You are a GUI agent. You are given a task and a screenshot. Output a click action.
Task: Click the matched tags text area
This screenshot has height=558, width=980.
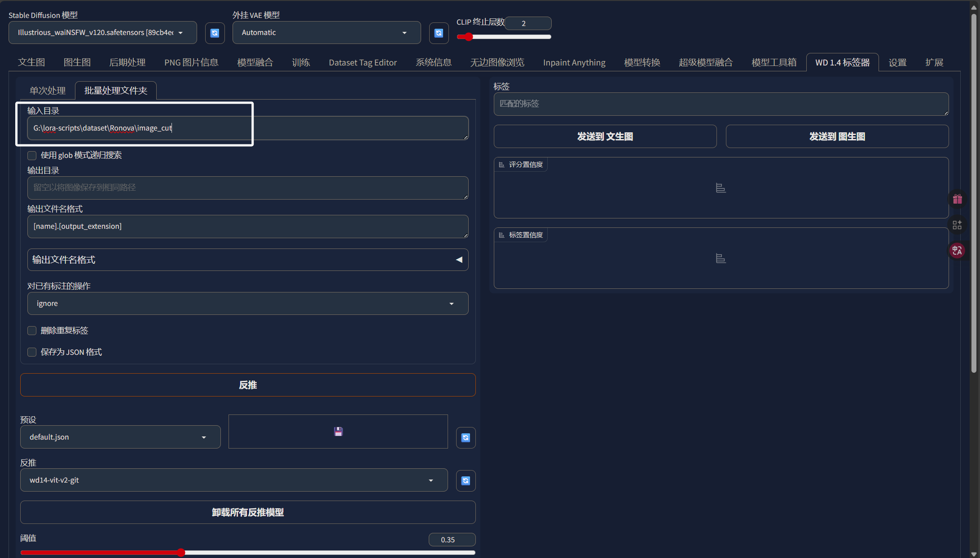point(721,104)
